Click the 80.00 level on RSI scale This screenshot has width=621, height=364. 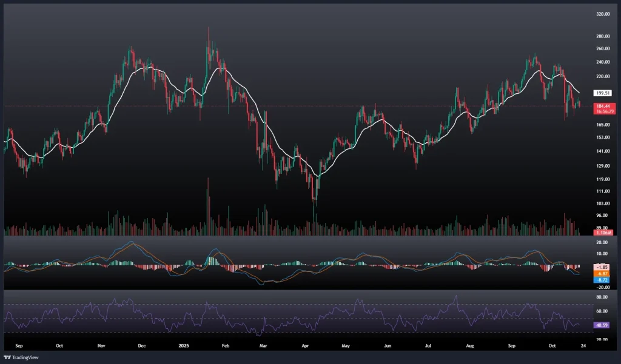coord(603,297)
